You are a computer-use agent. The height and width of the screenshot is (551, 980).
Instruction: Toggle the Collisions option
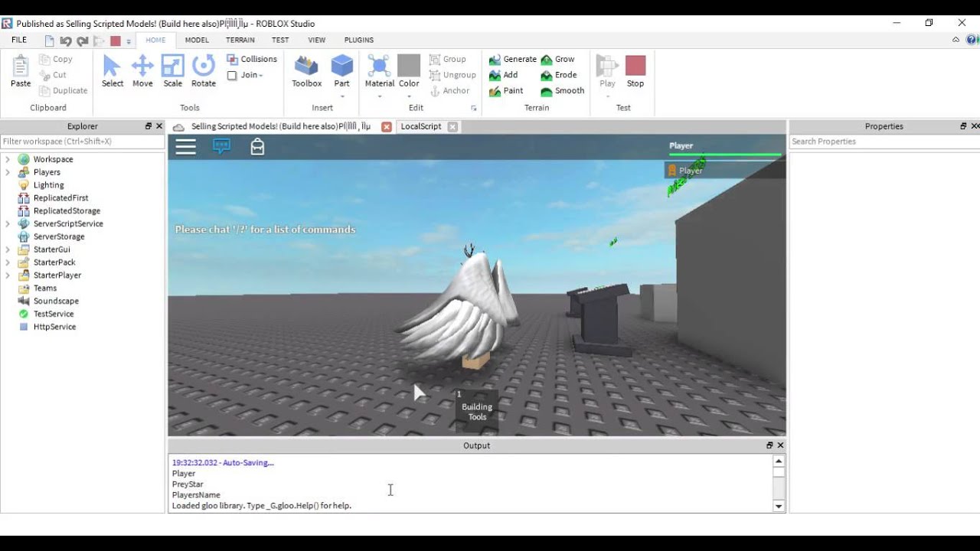252,59
